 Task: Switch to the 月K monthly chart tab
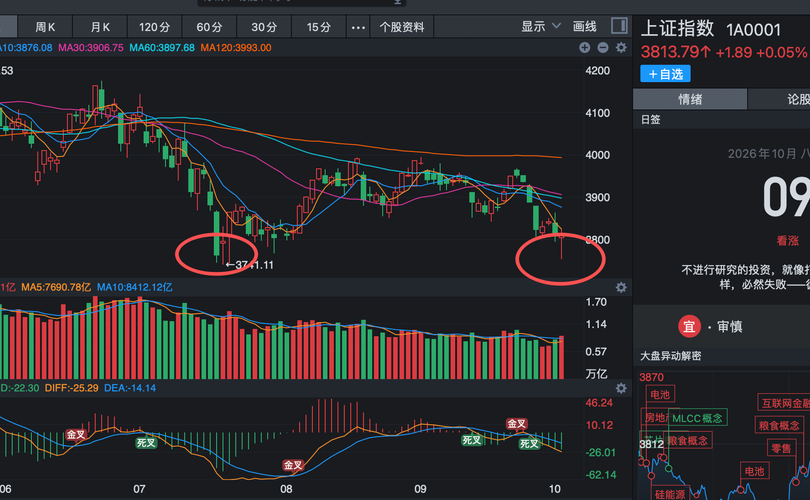click(100, 27)
